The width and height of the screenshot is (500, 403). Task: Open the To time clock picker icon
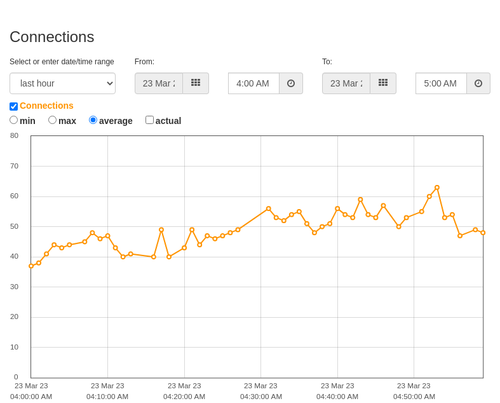tap(478, 83)
